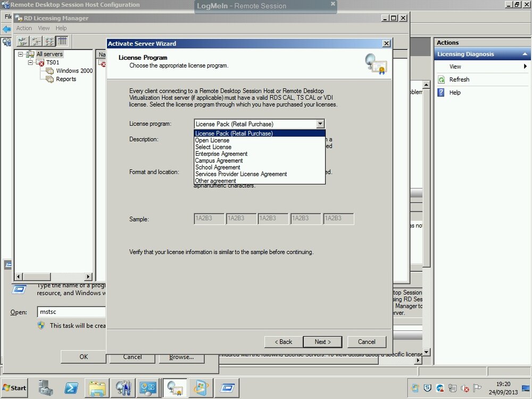Click diagnosis pane scroll-up arrow
Image resolution: width=532 pixels, height=399 pixels.
[426, 84]
